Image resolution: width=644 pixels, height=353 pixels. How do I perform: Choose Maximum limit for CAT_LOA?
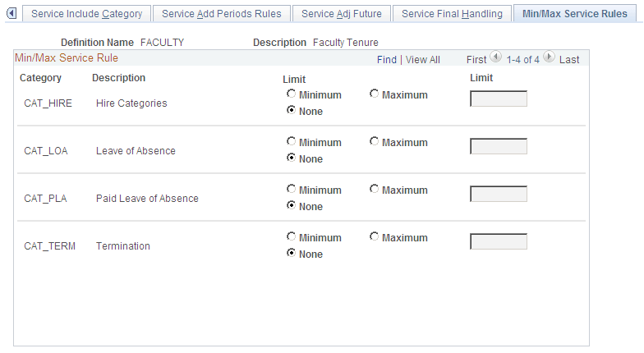click(x=375, y=141)
